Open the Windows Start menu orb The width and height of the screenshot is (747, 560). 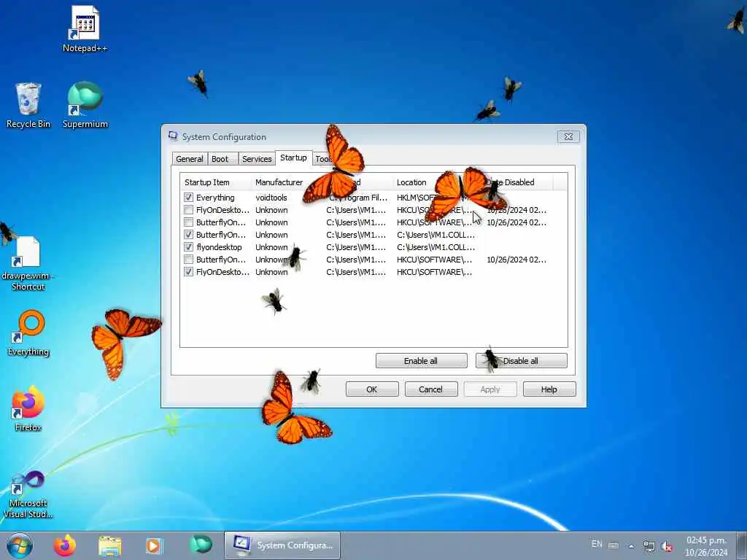coord(20,545)
